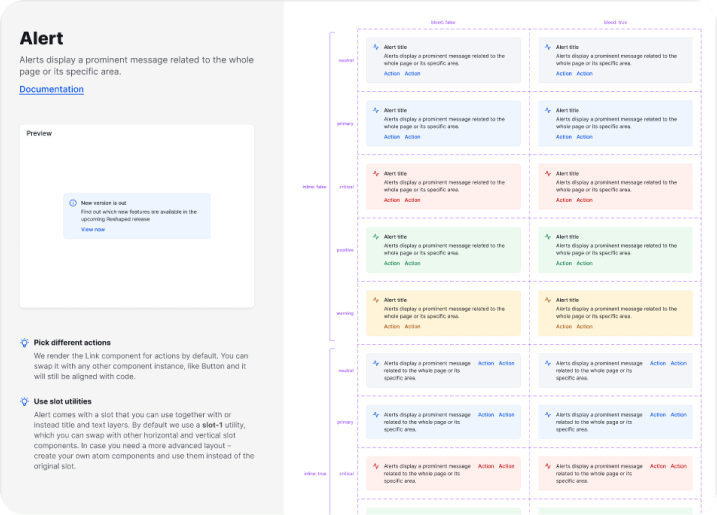Click the Preview label in the preview card

39,134
